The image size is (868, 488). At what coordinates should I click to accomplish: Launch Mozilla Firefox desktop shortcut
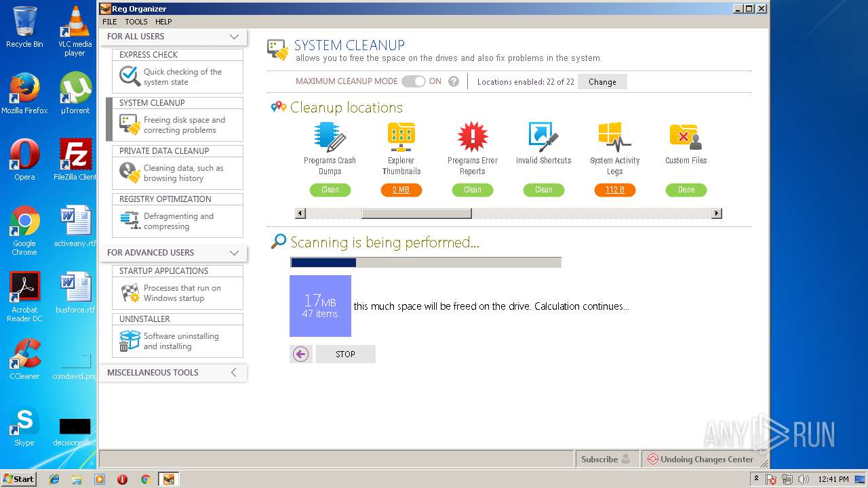(x=24, y=94)
